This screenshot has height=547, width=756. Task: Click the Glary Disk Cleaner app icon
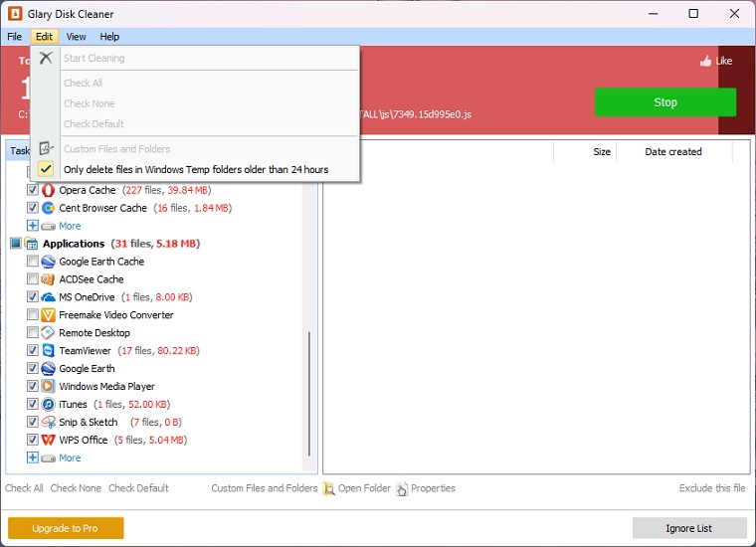click(x=15, y=14)
